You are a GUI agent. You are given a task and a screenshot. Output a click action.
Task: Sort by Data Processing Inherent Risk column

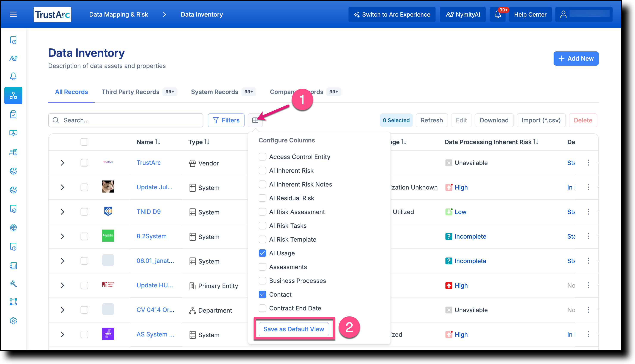[x=536, y=142]
